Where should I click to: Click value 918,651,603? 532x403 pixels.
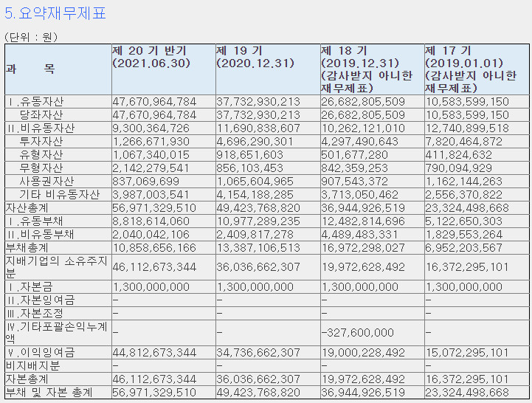click(x=250, y=155)
